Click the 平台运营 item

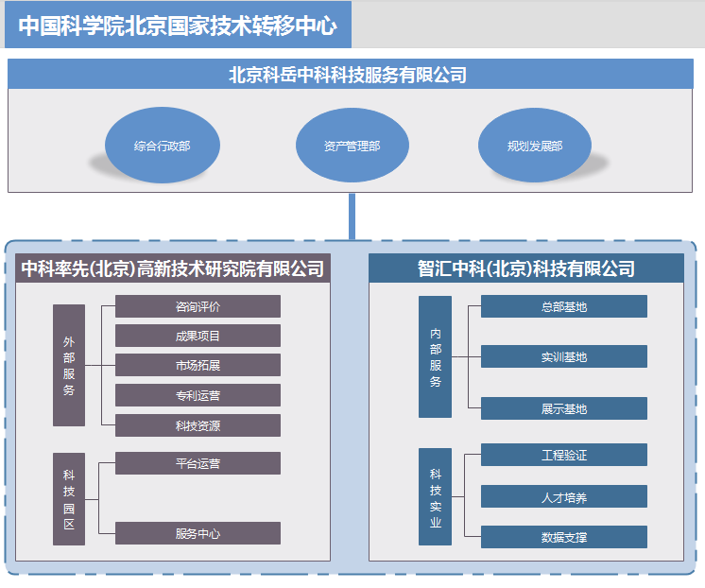198,463
